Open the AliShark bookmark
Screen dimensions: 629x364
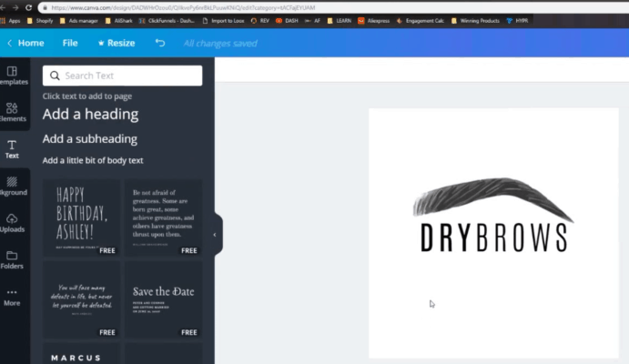click(118, 21)
